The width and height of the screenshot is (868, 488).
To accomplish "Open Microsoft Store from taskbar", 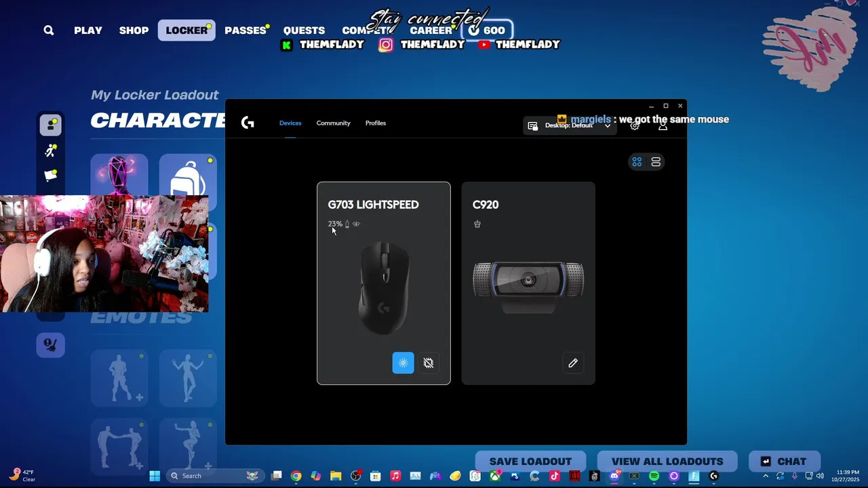I will 376,476.
